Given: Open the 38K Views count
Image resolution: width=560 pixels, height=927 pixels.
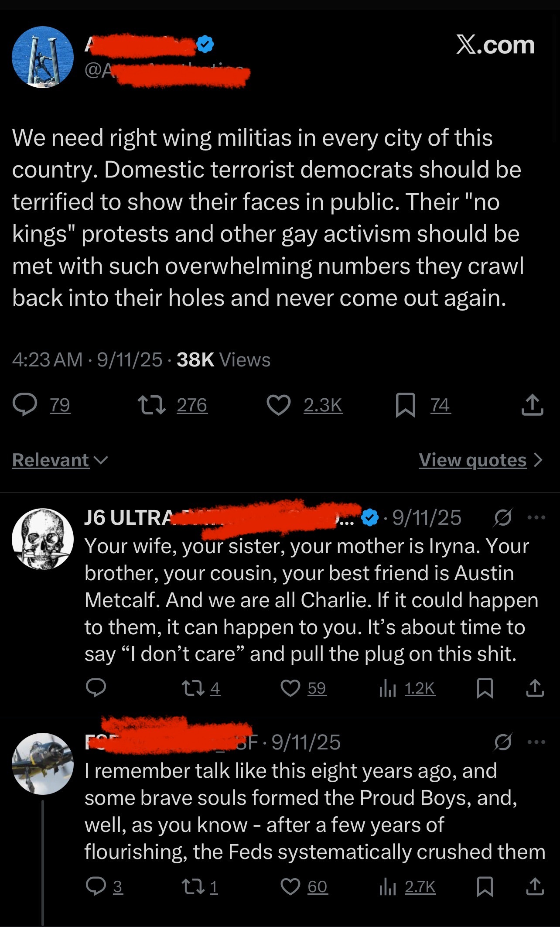Looking at the screenshot, I should (x=223, y=360).
